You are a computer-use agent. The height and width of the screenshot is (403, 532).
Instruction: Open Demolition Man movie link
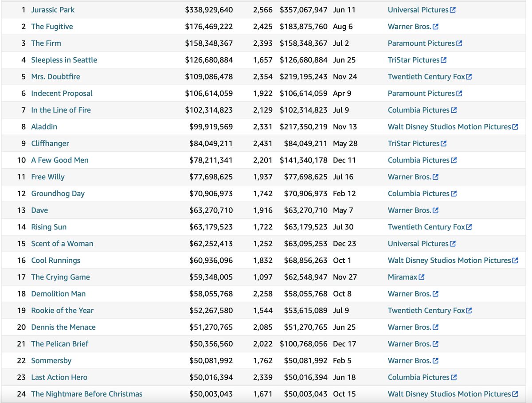click(x=59, y=294)
